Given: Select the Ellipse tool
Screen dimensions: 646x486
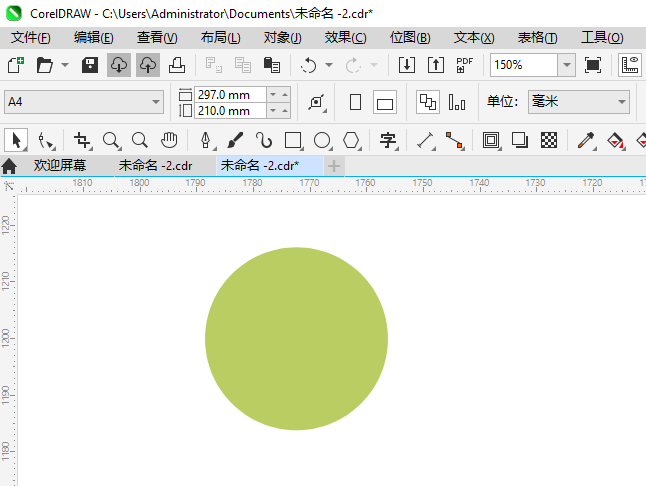Looking at the screenshot, I should (x=322, y=140).
